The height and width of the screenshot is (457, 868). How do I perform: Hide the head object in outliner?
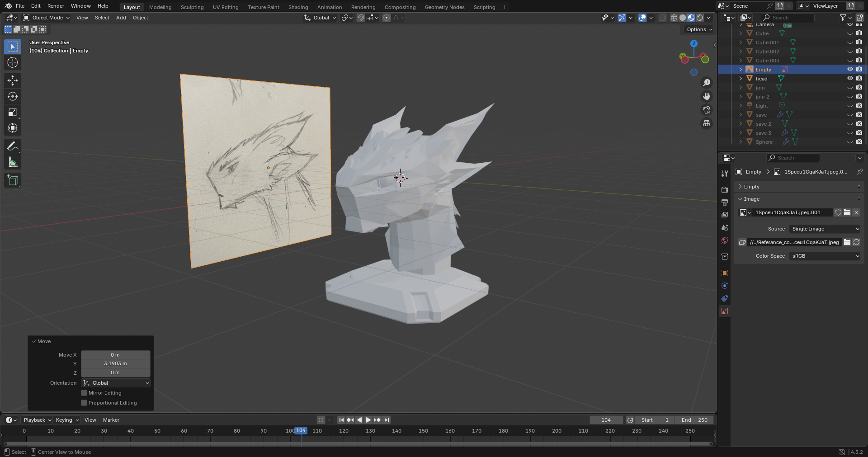pos(850,79)
